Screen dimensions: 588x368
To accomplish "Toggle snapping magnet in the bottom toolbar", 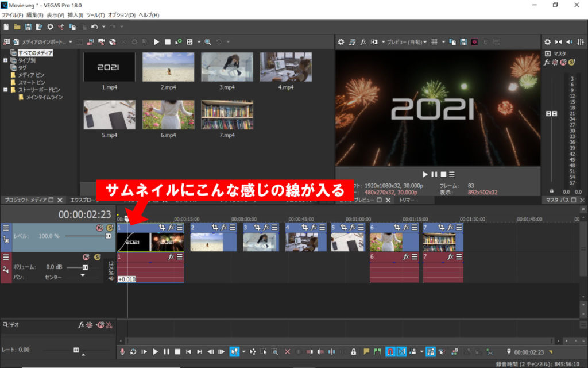I will point(390,351).
